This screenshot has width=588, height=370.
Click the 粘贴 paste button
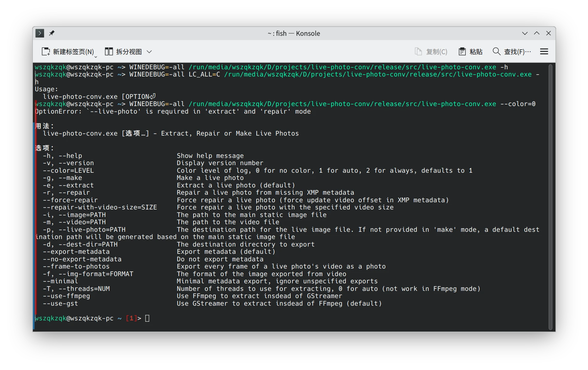(x=471, y=52)
